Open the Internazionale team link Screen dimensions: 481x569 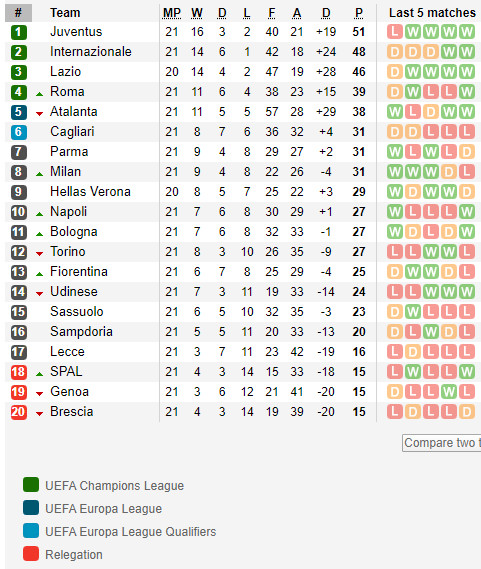[91, 52]
